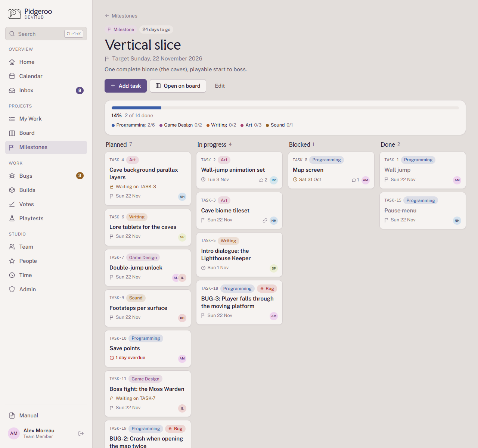Click the Programming tag on TASK-15
This screenshot has height=448, width=478.
point(420,200)
